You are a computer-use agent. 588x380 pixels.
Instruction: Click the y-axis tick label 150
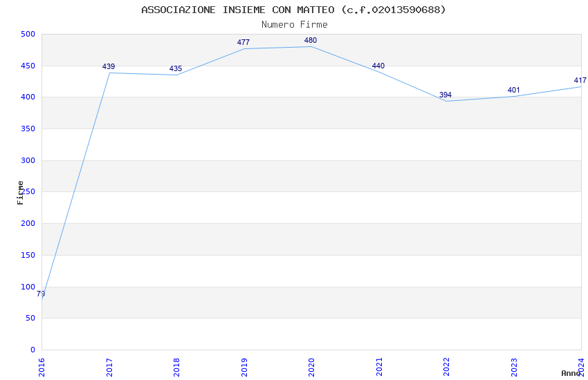(28, 256)
